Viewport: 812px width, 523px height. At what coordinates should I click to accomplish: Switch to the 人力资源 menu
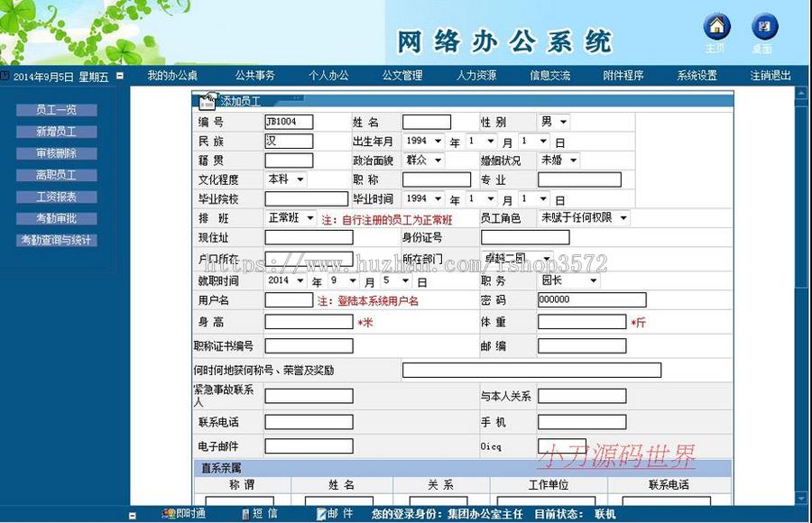coord(475,76)
